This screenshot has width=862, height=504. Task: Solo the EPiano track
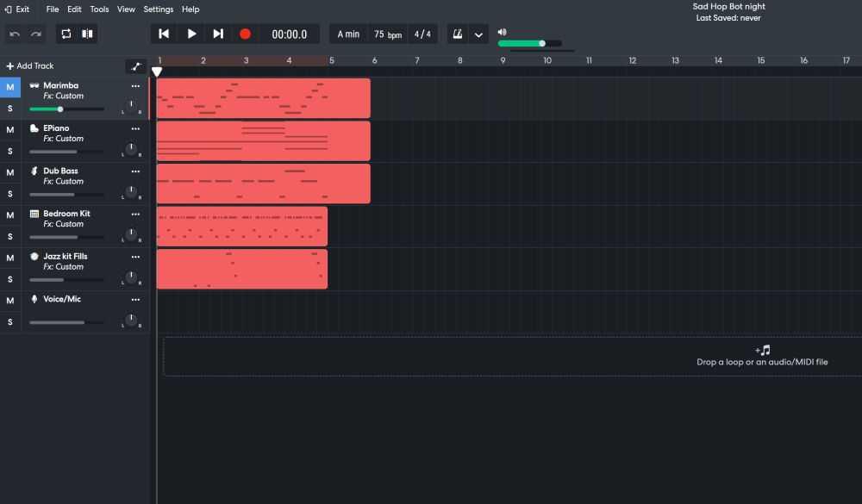tap(9, 151)
